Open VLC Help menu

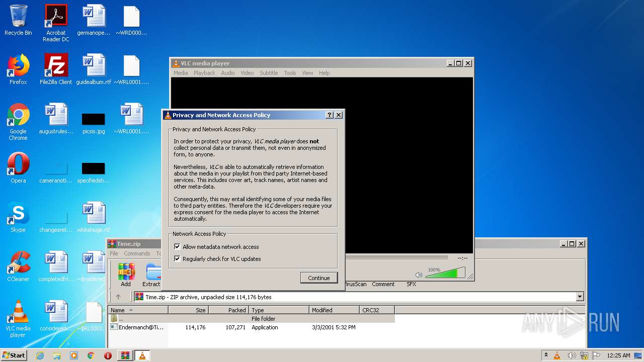tap(325, 73)
